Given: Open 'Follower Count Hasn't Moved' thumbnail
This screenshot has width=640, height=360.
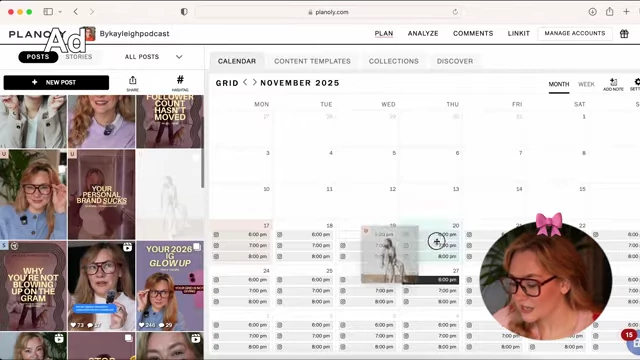Looking at the screenshot, I should point(170,122).
